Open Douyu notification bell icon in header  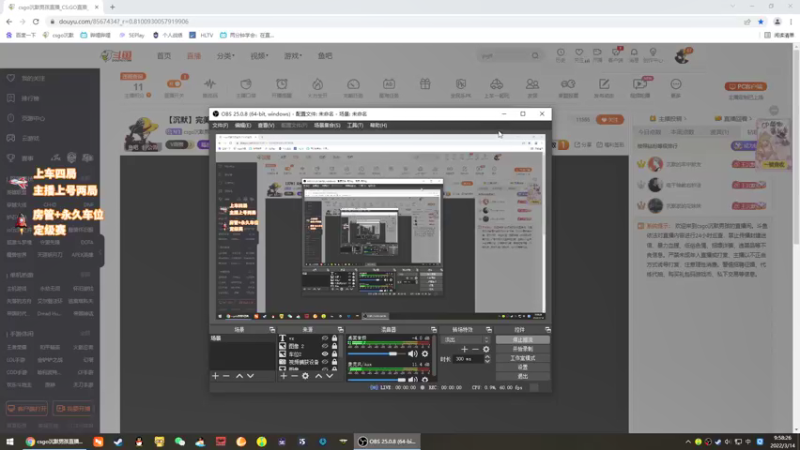[x=634, y=53]
